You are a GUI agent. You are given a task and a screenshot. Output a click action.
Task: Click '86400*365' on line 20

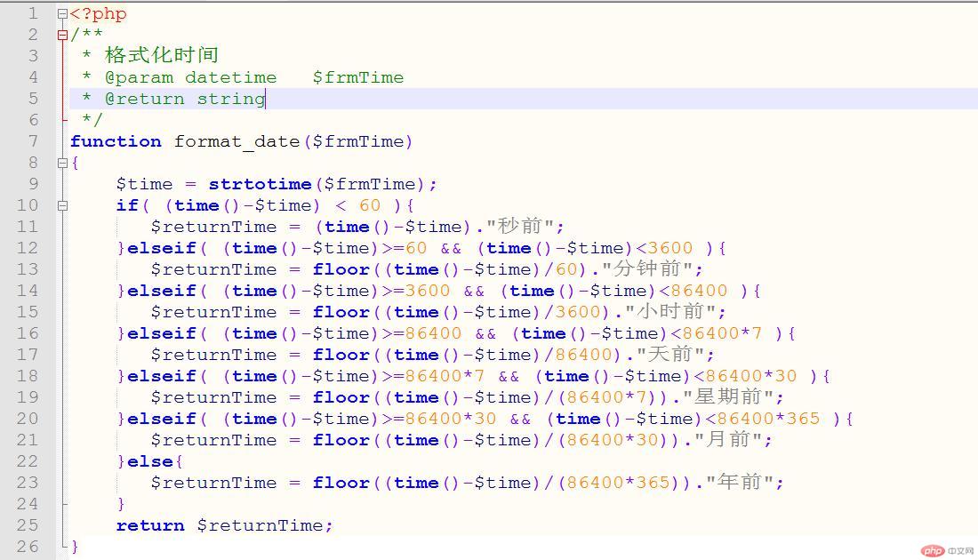click(768, 419)
